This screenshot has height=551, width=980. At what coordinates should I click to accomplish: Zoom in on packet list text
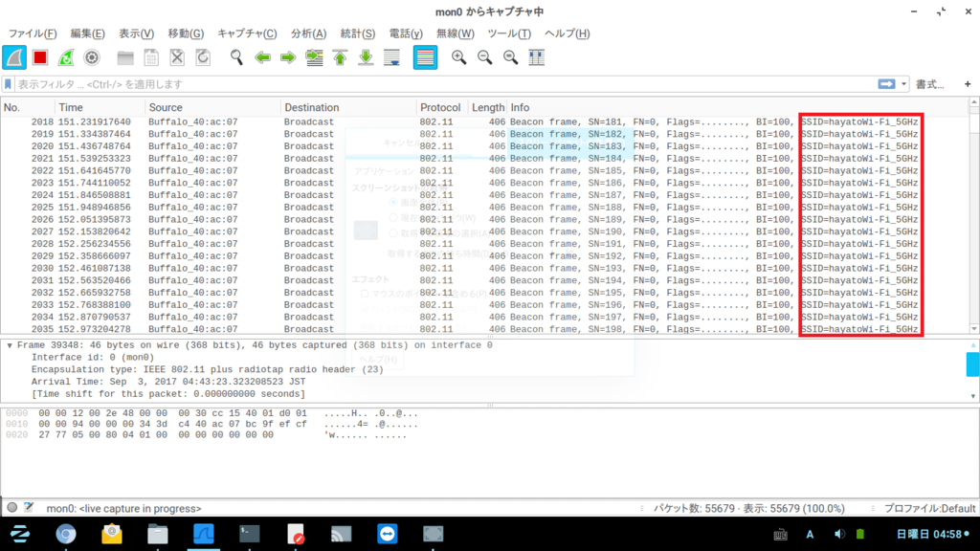[458, 57]
